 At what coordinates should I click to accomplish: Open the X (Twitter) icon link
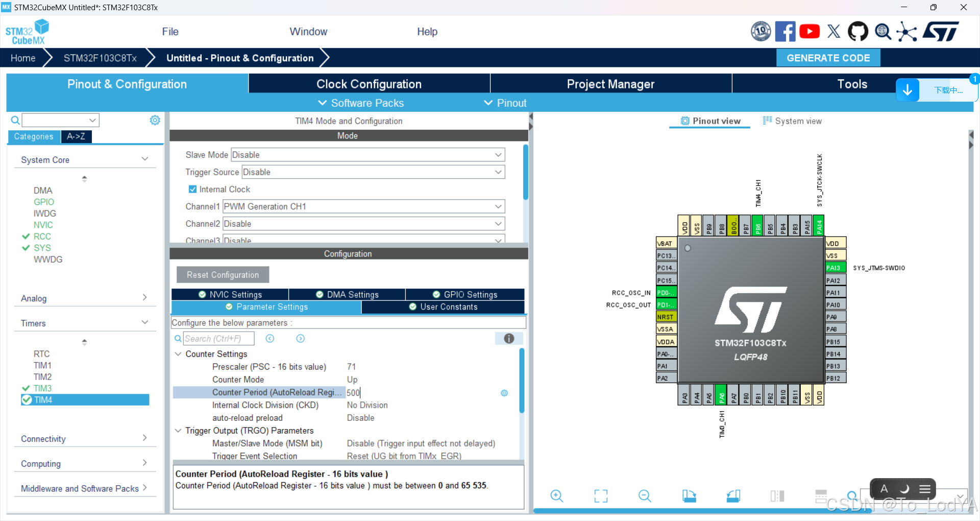point(834,31)
